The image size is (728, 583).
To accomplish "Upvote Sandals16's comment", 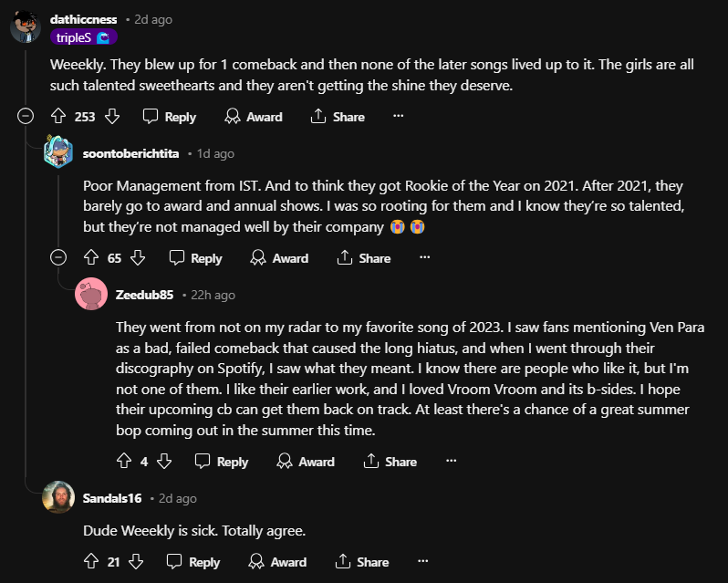I will pyautogui.click(x=91, y=562).
